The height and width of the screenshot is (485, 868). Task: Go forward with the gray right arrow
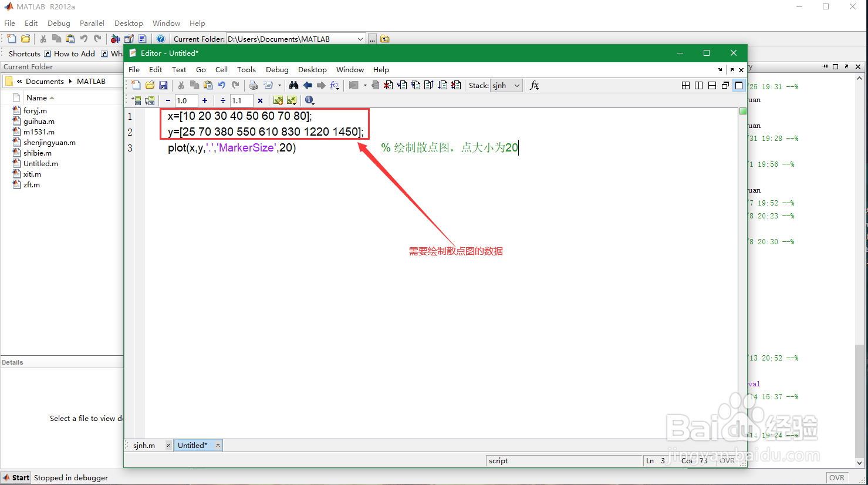pyautogui.click(x=321, y=85)
